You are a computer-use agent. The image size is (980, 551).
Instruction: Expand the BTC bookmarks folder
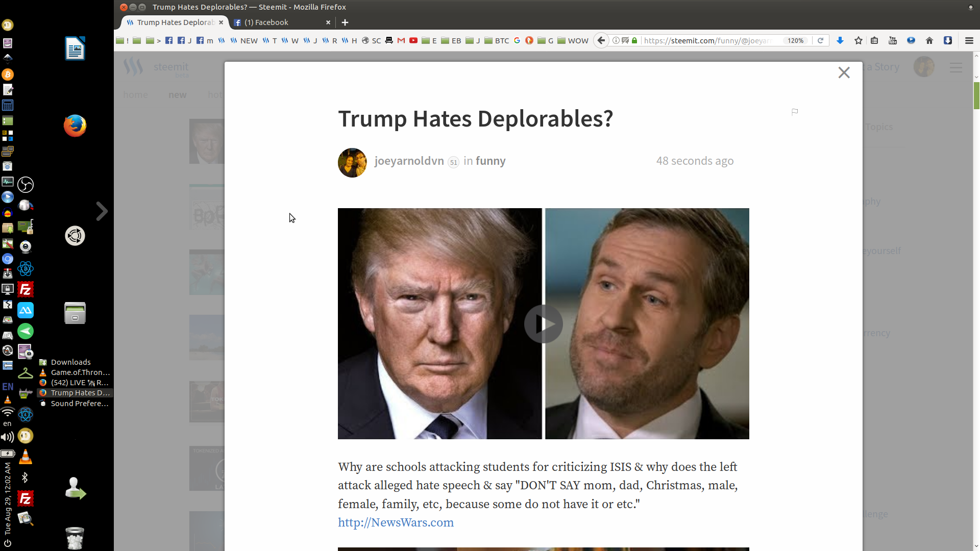497,40
